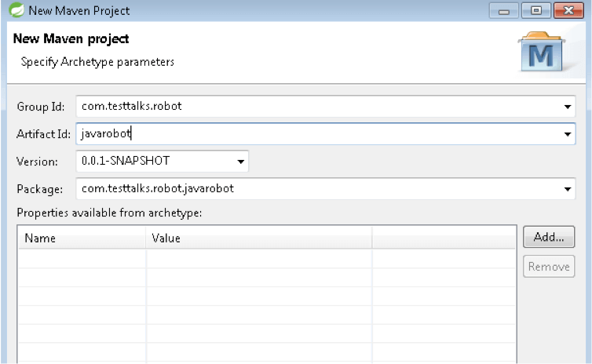Open the Package dropdown arrow

tap(568, 190)
